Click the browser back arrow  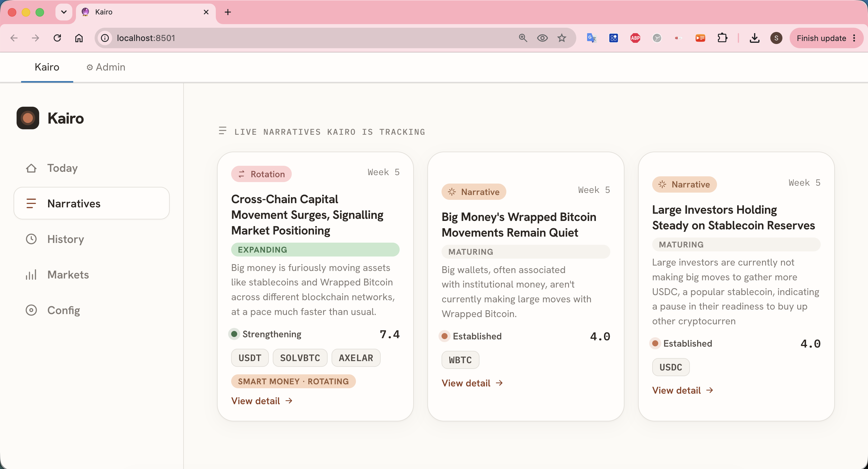[14, 38]
